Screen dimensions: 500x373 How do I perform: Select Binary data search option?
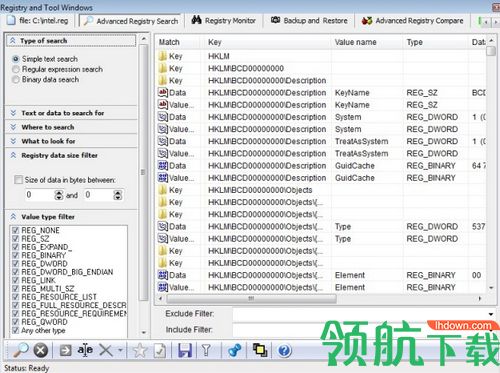(16, 79)
